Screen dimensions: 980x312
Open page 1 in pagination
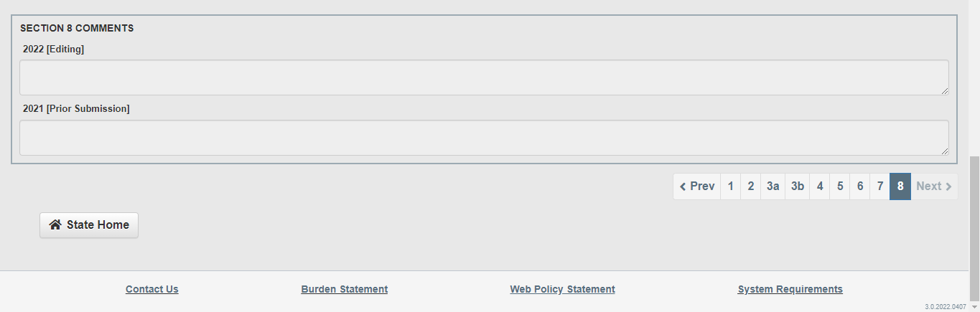pyautogui.click(x=730, y=186)
